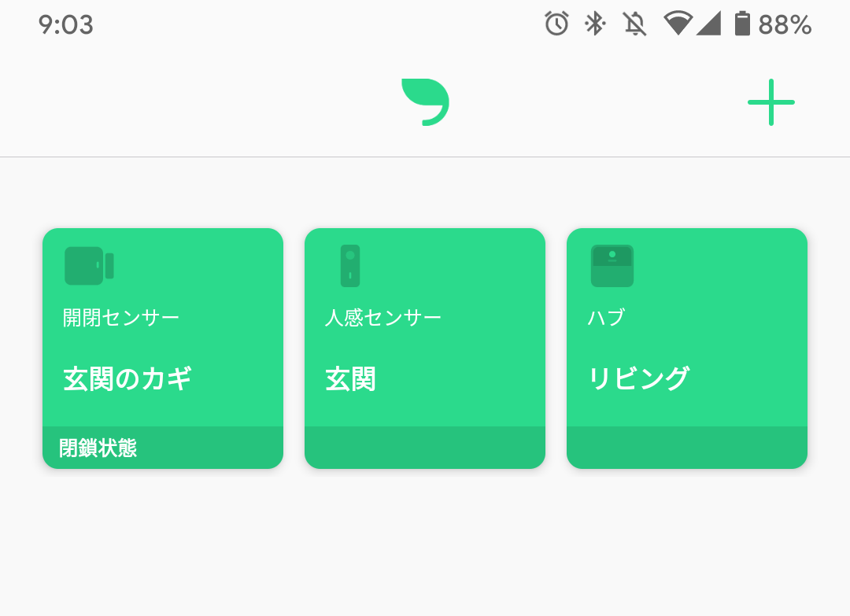Tap the alarm clock status icon
850x616 pixels.
point(556,24)
